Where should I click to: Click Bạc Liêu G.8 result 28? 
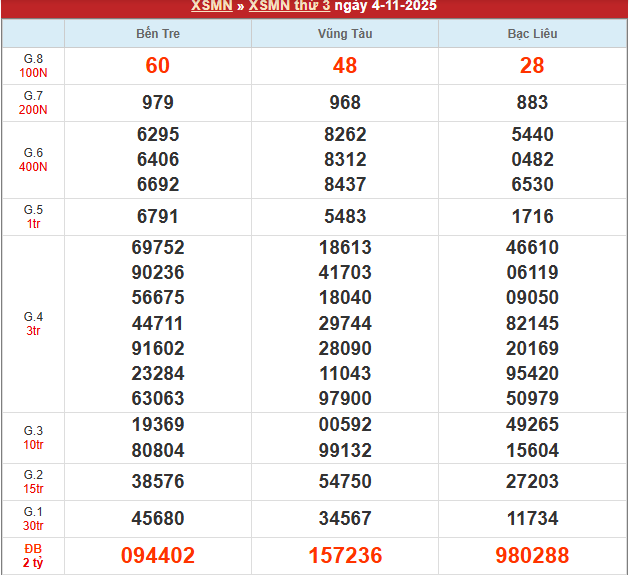pyautogui.click(x=532, y=65)
